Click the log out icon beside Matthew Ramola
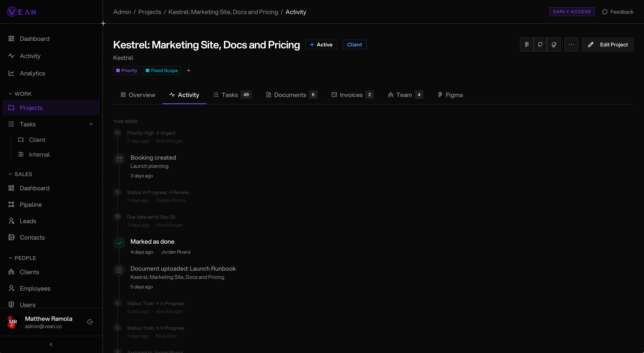This screenshot has height=353, width=644. [x=90, y=322]
